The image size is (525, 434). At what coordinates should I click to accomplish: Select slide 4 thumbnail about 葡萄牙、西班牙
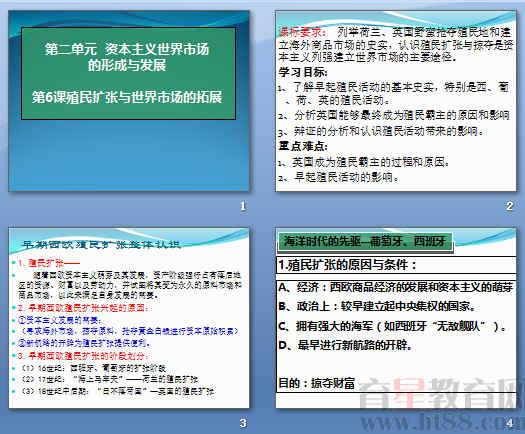[x=396, y=318]
